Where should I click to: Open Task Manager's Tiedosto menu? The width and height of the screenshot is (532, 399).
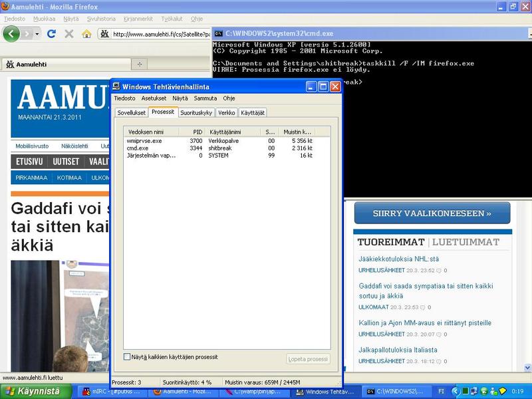(x=124, y=98)
